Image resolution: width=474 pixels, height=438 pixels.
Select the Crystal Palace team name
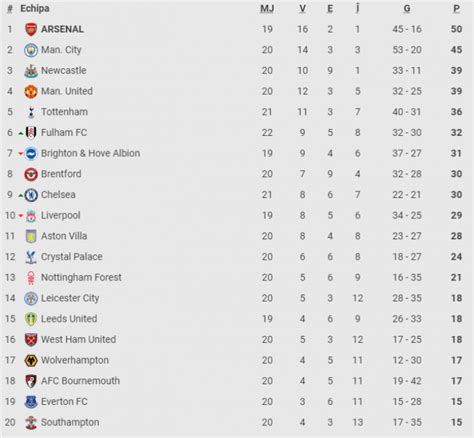tap(72, 257)
